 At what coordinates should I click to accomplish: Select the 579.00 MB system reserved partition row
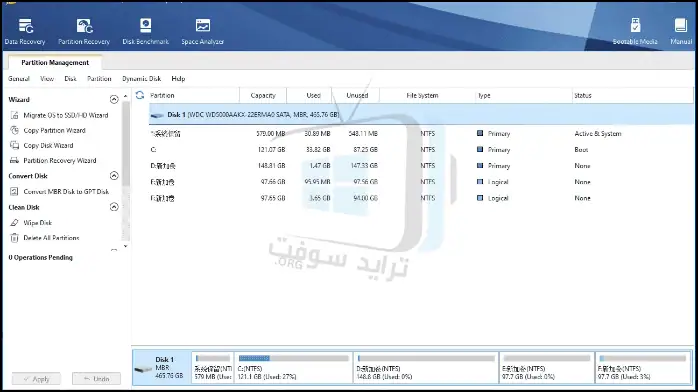point(421,133)
